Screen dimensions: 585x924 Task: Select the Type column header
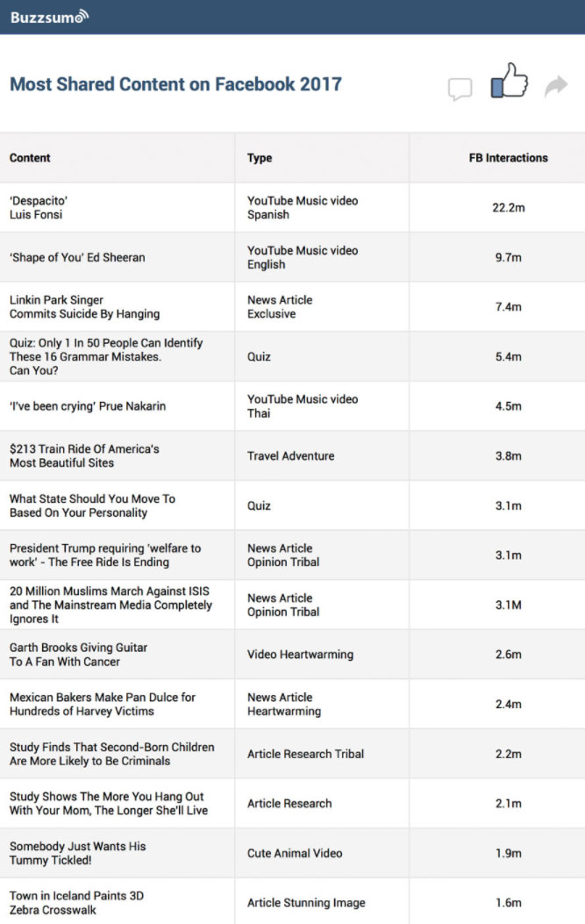click(260, 158)
